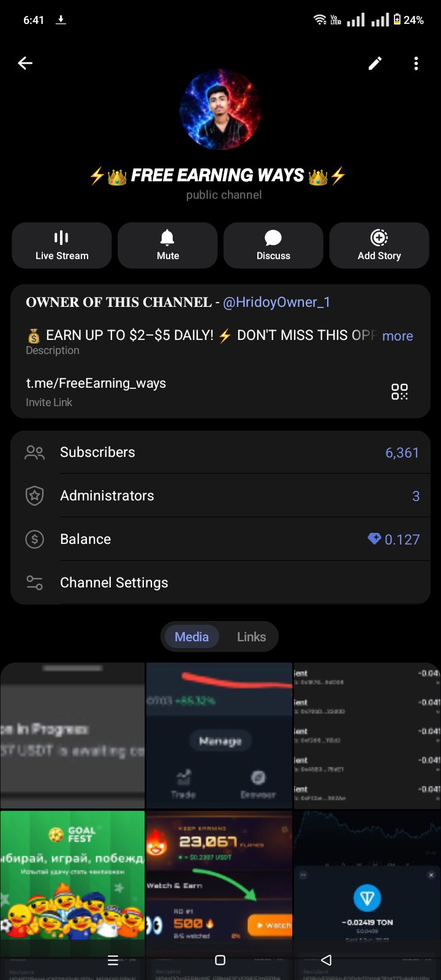Open the channel profile picture
The height and width of the screenshot is (980, 441).
[221, 110]
